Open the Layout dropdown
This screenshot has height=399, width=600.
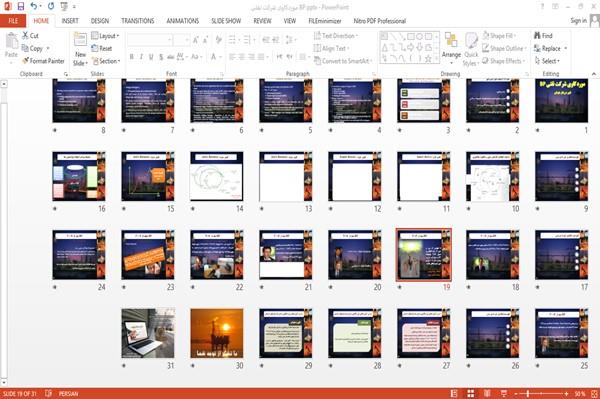point(105,36)
